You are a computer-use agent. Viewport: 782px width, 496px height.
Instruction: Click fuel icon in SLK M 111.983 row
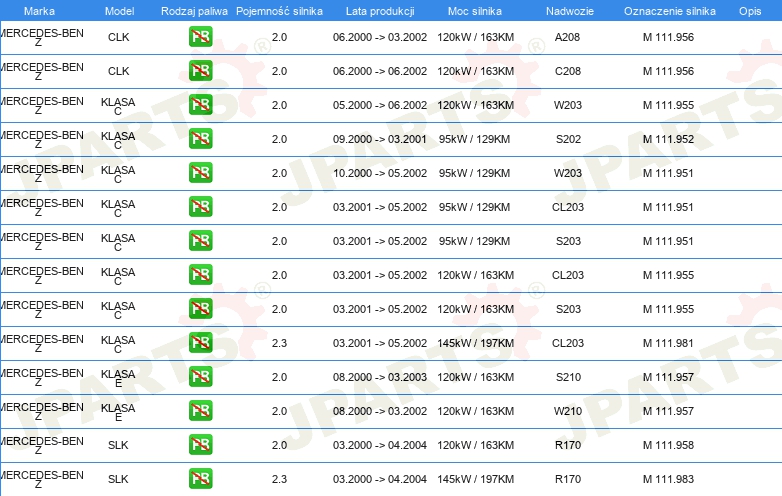[200, 479]
